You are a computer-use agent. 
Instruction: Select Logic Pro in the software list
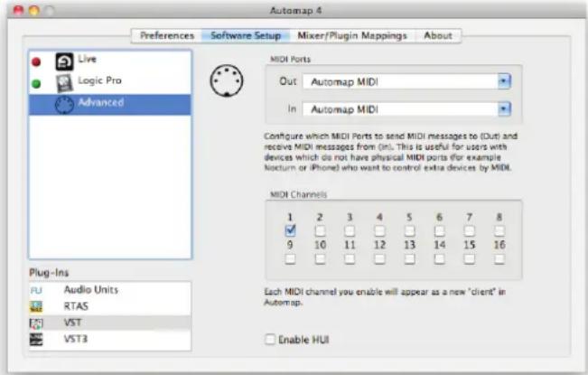(x=110, y=83)
